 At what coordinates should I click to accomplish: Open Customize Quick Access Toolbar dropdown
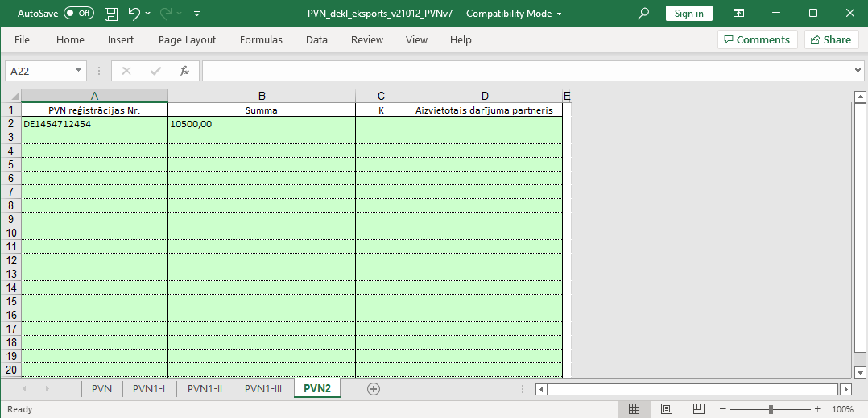pyautogui.click(x=197, y=14)
